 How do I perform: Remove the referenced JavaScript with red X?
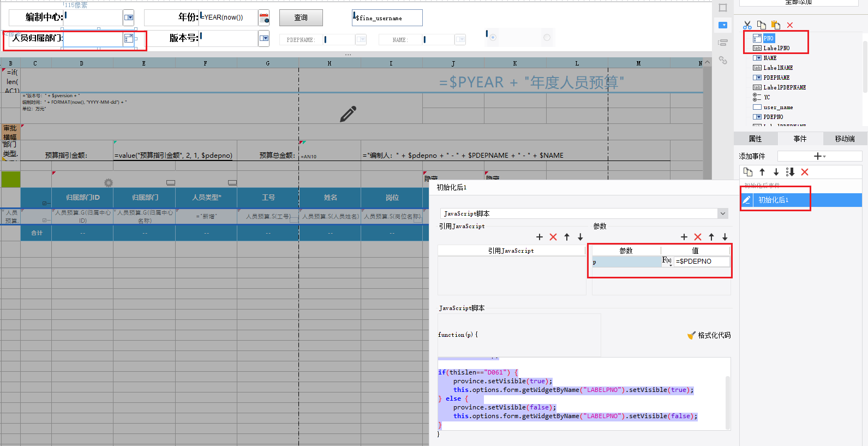click(553, 237)
